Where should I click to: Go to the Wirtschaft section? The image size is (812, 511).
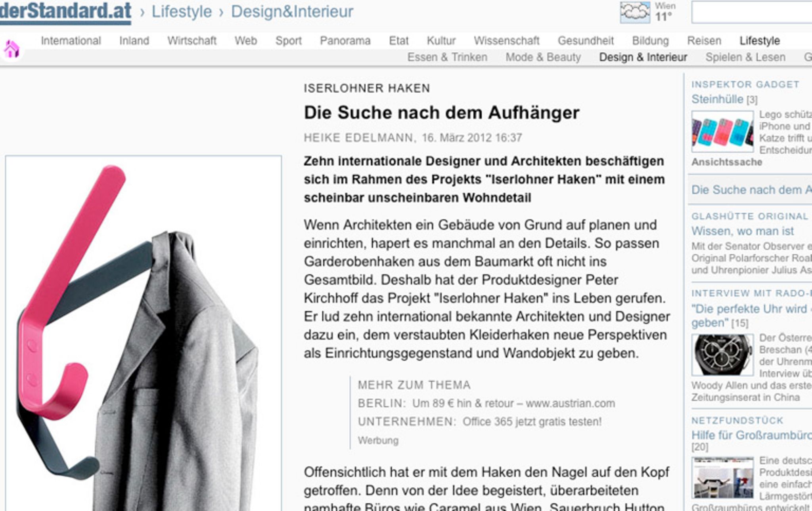coord(192,41)
